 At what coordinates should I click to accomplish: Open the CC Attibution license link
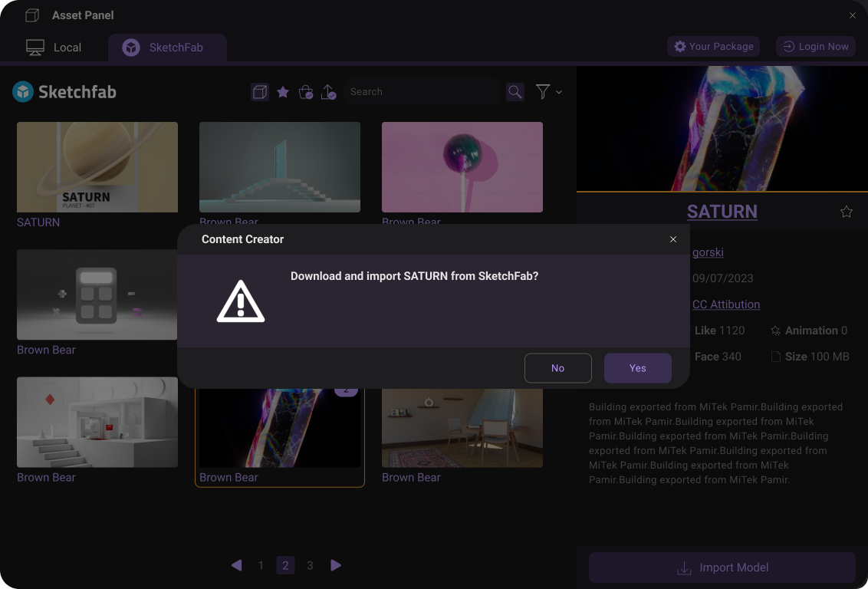click(726, 304)
